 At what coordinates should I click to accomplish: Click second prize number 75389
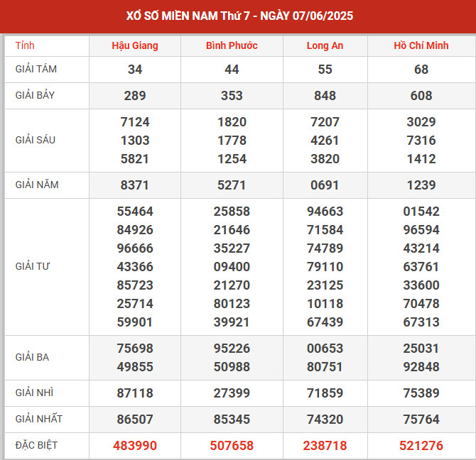[x=421, y=393]
